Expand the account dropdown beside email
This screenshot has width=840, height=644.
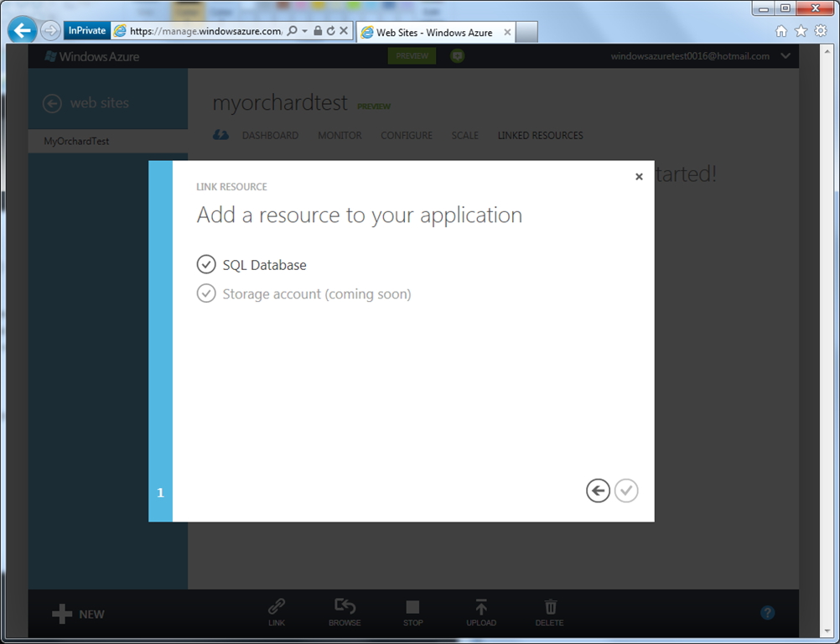[x=786, y=56]
